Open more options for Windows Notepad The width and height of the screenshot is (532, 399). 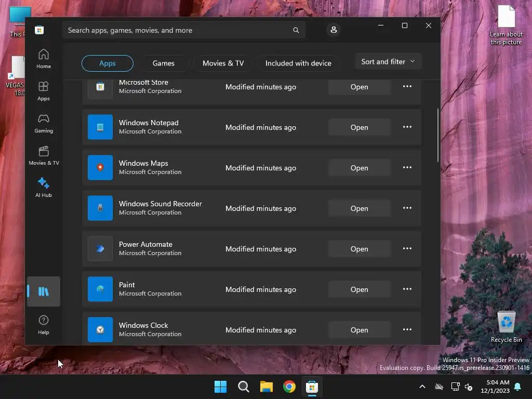(x=407, y=127)
